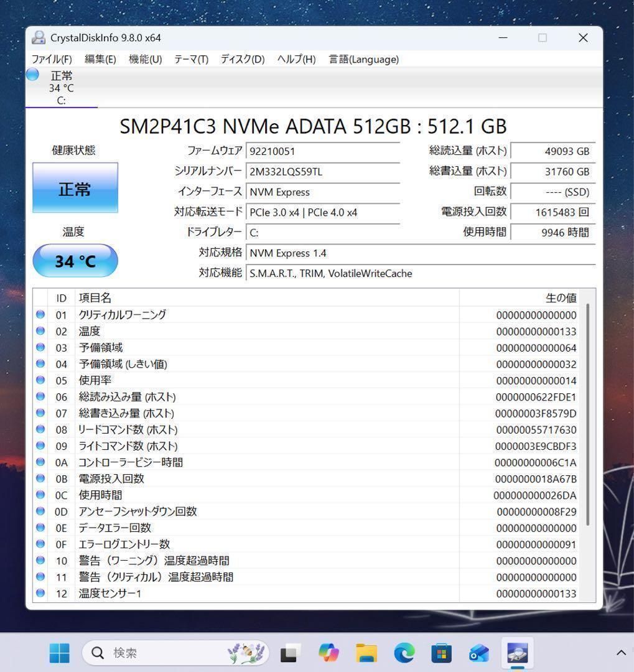Click status dot of row 09 ライトコマンド数
This screenshot has height=672, width=634.
click(40, 446)
